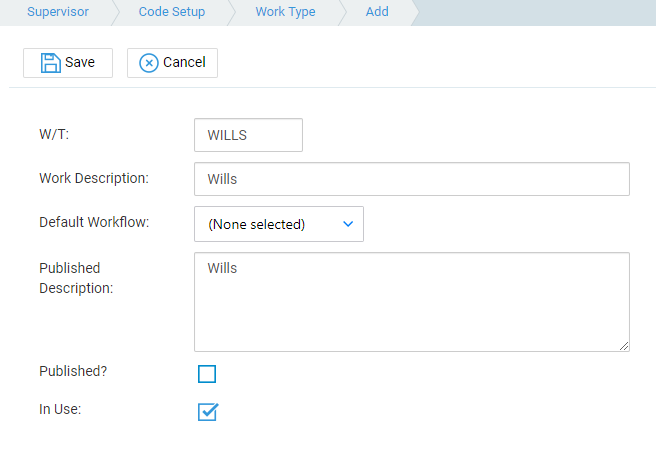
Task: Click the Save button label
Action: pos(80,62)
